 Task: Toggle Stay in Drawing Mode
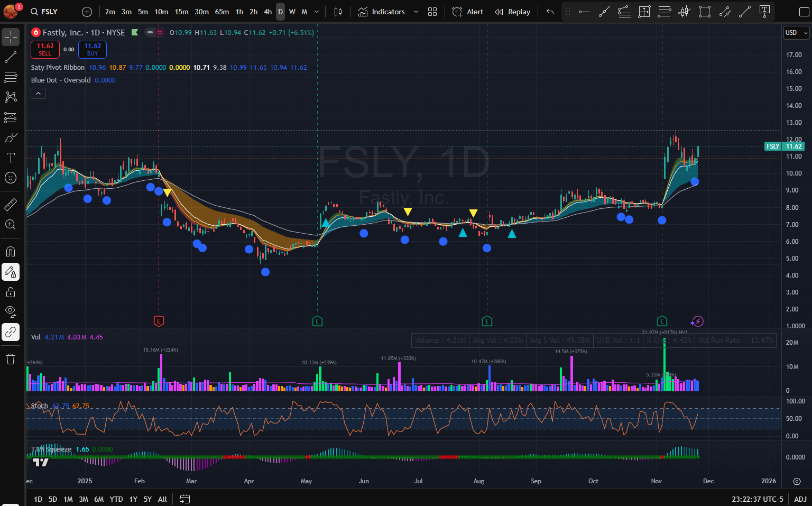pos(11,272)
